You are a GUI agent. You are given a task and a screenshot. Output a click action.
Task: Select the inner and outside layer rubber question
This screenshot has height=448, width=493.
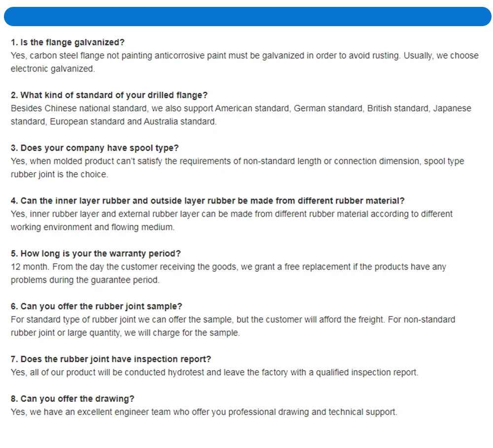(208, 201)
